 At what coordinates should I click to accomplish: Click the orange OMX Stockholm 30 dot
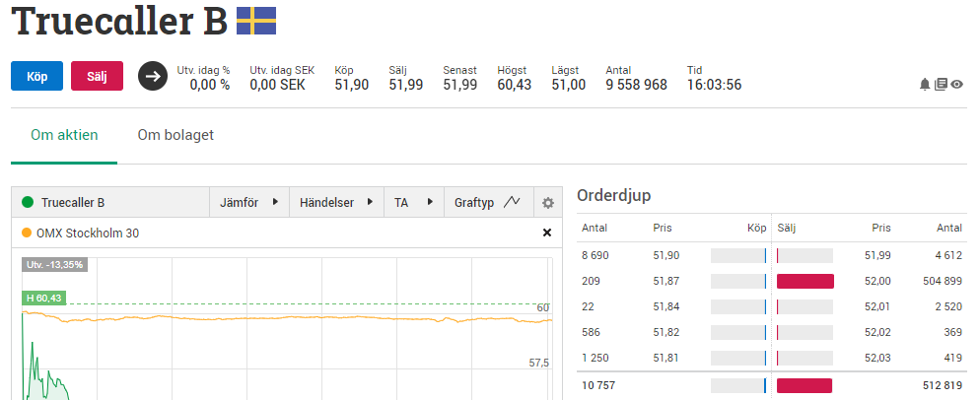[x=27, y=233]
